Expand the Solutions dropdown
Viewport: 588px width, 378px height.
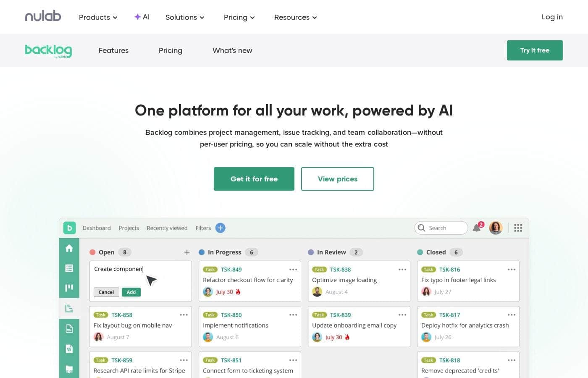click(x=185, y=17)
